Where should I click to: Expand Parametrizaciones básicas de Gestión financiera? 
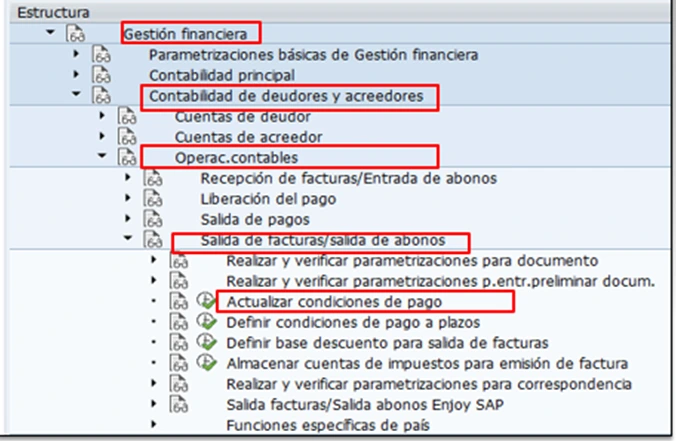pos(76,53)
